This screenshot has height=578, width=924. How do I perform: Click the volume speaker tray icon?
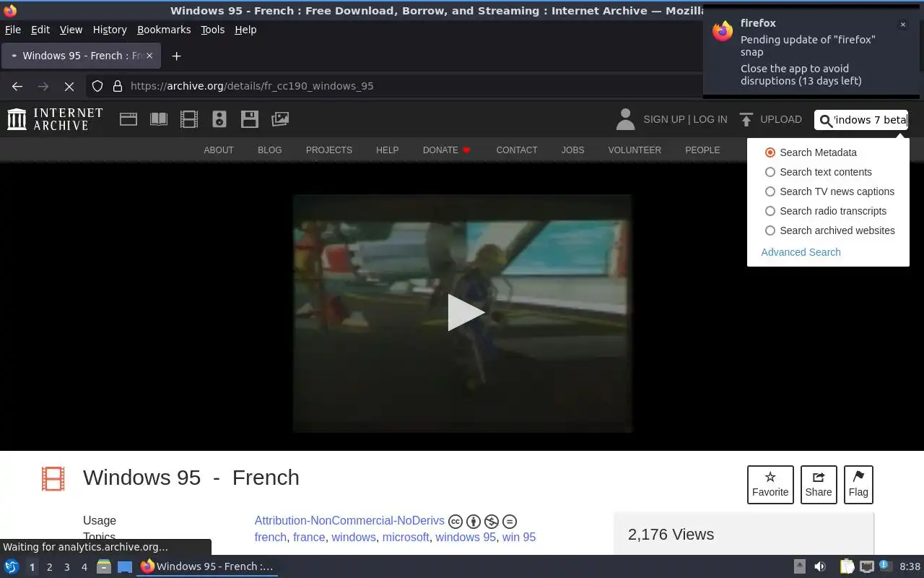point(820,566)
